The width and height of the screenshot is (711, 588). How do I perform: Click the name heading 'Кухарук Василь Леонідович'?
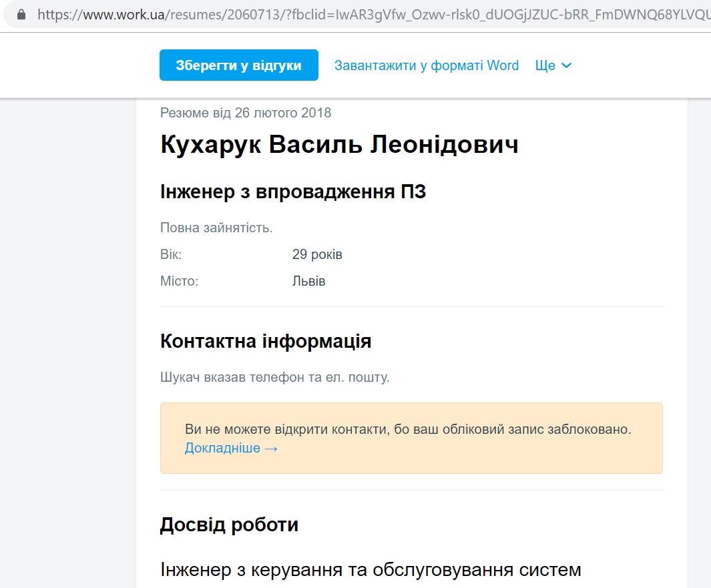coord(339,145)
